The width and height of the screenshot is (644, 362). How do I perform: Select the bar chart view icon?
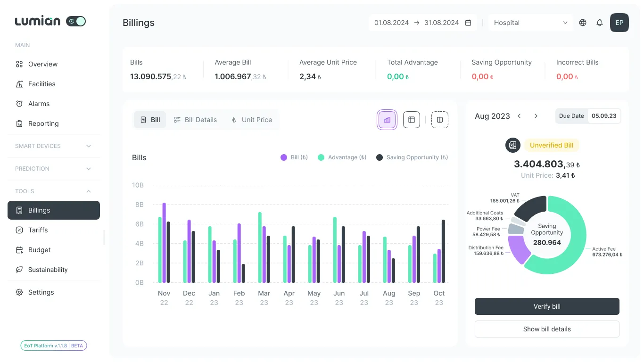(387, 120)
